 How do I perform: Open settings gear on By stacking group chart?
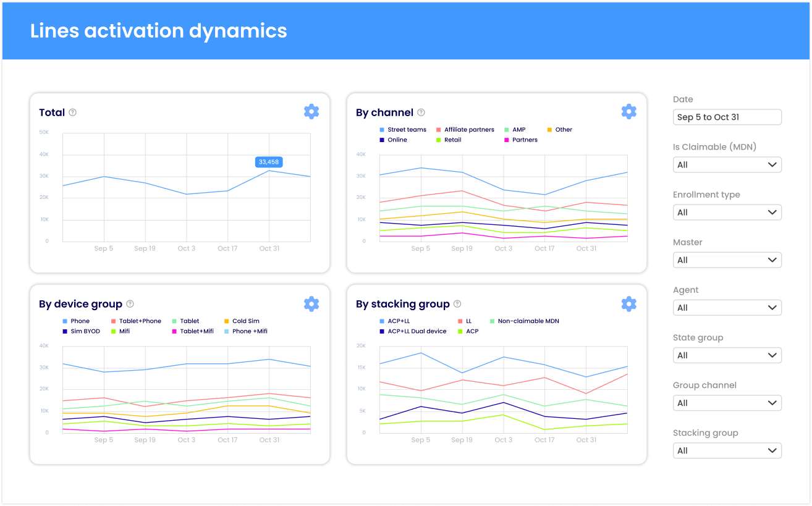[x=628, y=303]
